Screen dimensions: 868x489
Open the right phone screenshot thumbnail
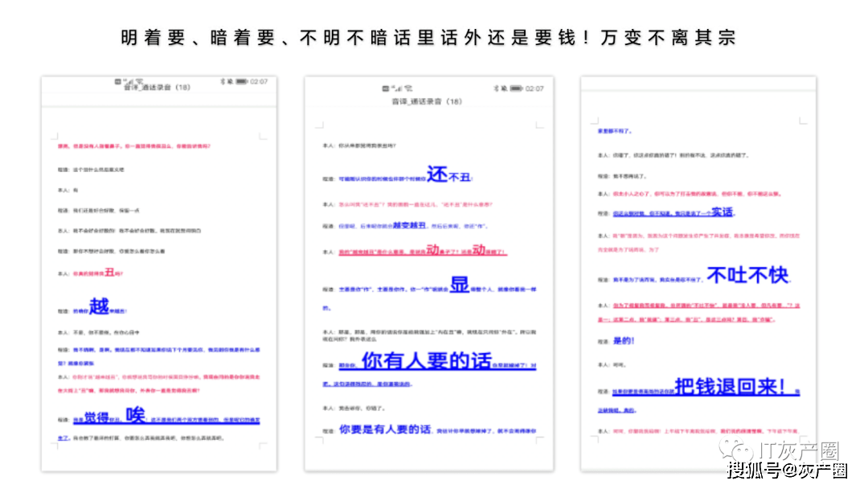pyautogui.click(x=698, y=274)
